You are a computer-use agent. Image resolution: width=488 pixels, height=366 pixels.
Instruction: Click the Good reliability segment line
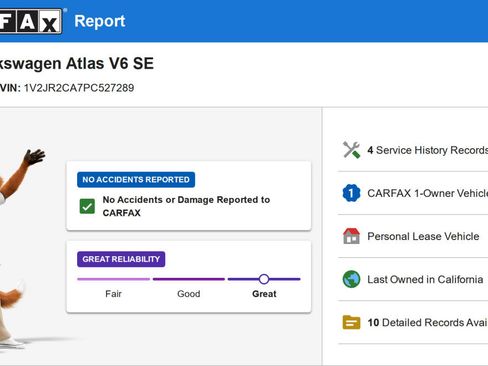(x=189, y=279)
